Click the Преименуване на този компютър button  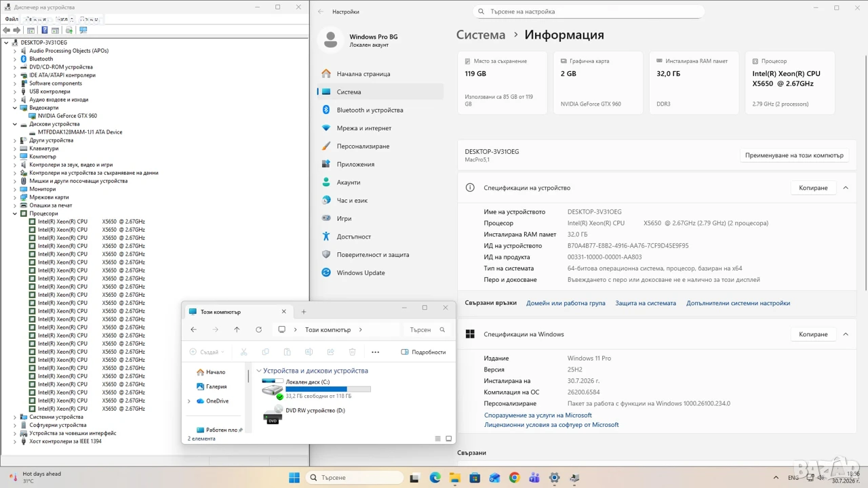pos(794,155)
